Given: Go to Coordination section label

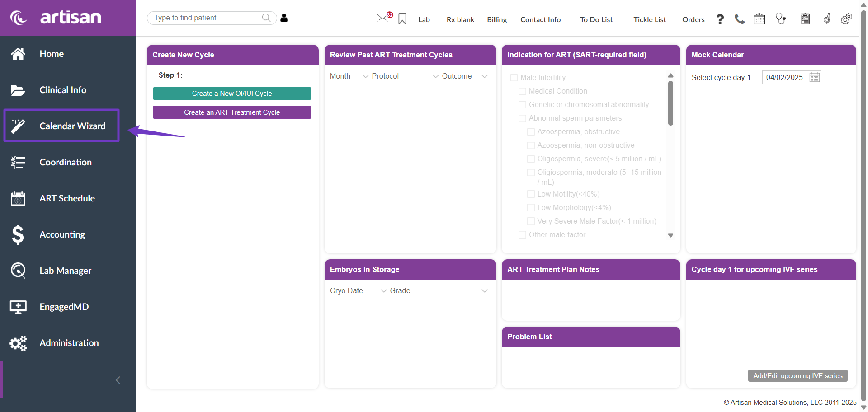Looking at the screenshot, I should coord(66,162).
